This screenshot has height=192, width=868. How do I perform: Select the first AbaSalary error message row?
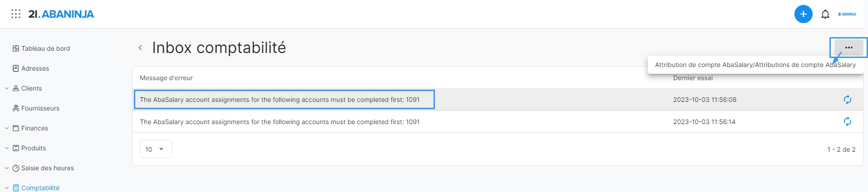pos(280,100)
